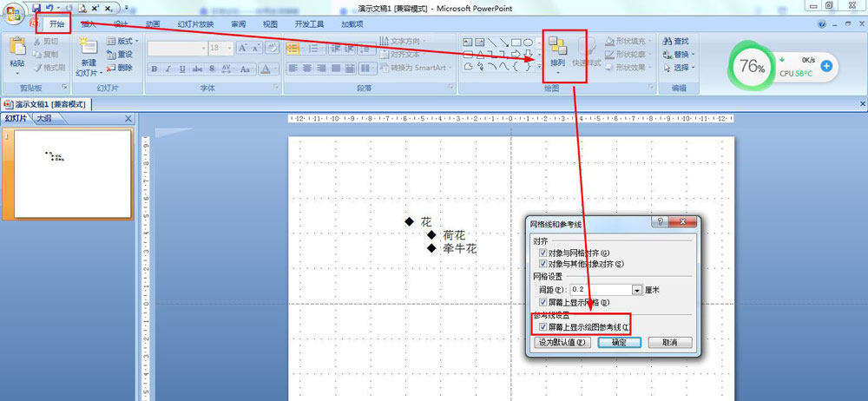868x401 pixels.
Task: Click the bullet list icon in paragraph group
Action: click(x=293, y=49)
